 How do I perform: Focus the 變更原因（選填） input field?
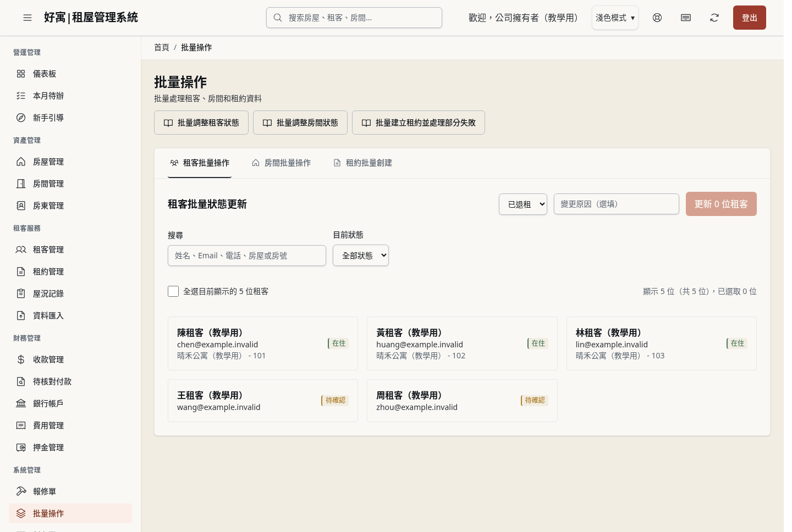tap(617, 204)
